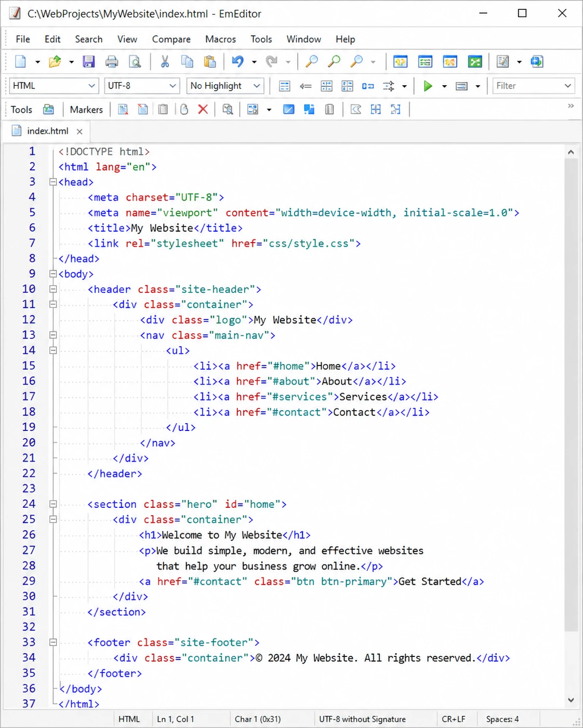The width and height of the screenshot is (583, 728).
Task: Click the greyed Redo arrow icon
Action: tap(272, 62)
